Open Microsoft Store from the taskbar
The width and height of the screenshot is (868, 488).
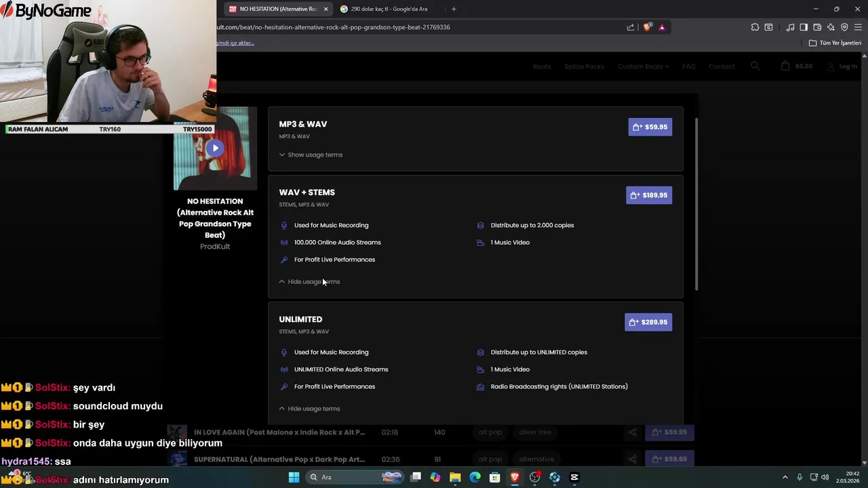click(x=495, y=477)
